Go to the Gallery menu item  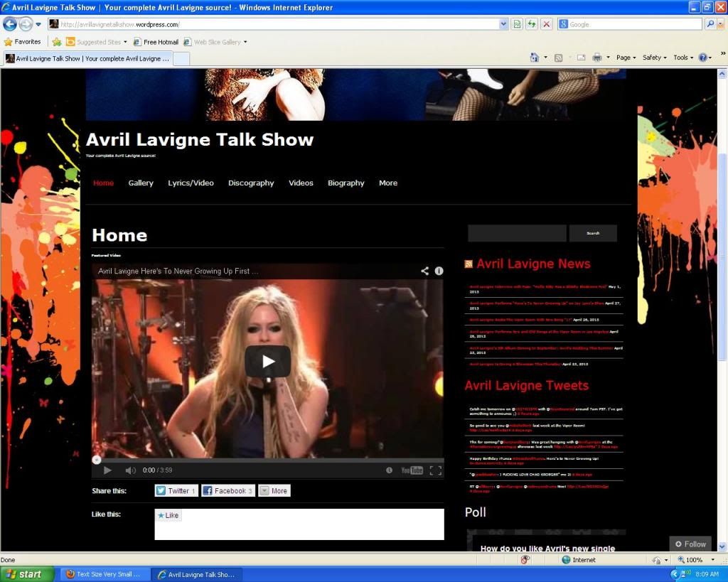[x=141, y=183]
